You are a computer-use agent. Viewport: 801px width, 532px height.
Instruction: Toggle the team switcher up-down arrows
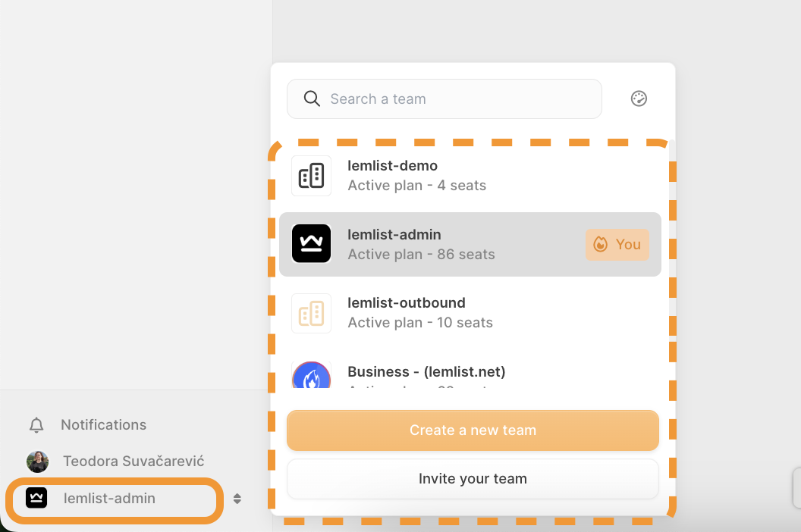point(237,499)
